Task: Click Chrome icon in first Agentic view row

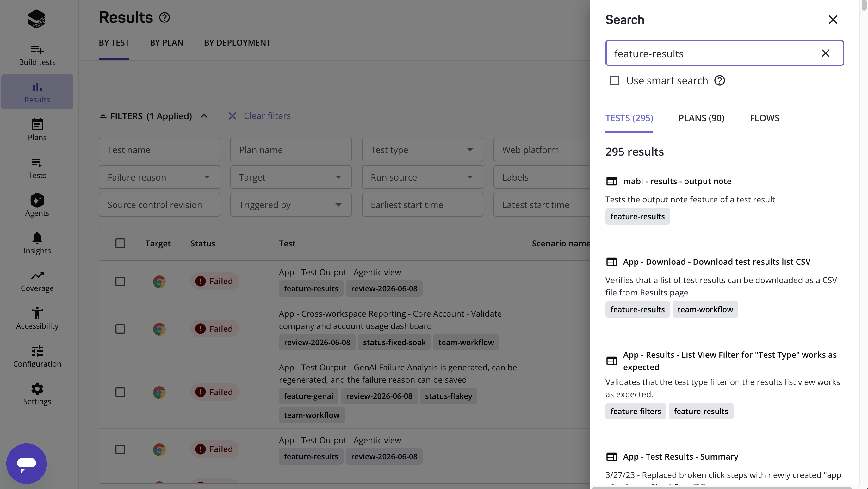Action: click(159, 282)
